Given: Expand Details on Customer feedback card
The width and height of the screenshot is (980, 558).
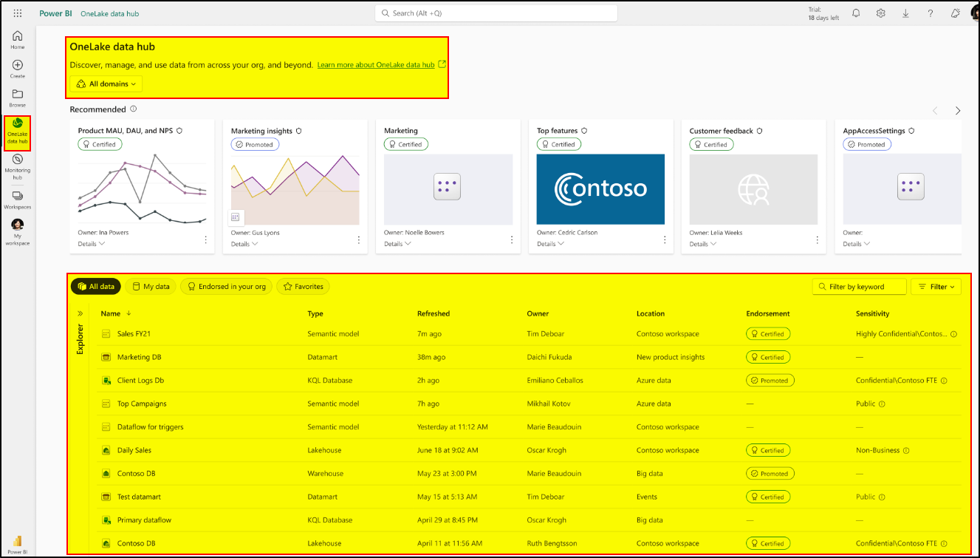Looking at the screenshot, I should coord(703,244).
